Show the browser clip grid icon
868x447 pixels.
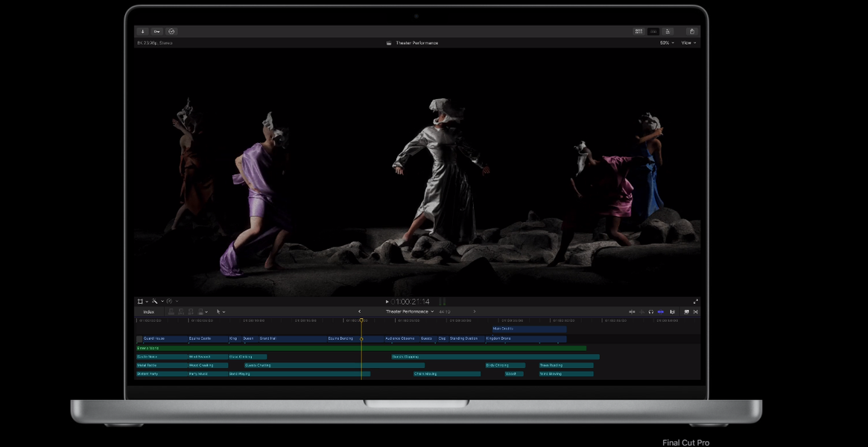click(x=639, y=31)
